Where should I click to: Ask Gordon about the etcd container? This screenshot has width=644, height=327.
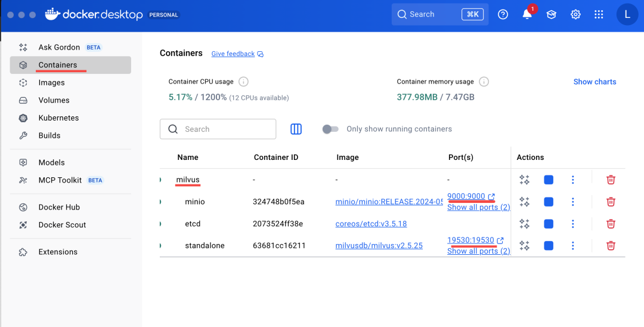pyautogui.click(x=525, y=224)
